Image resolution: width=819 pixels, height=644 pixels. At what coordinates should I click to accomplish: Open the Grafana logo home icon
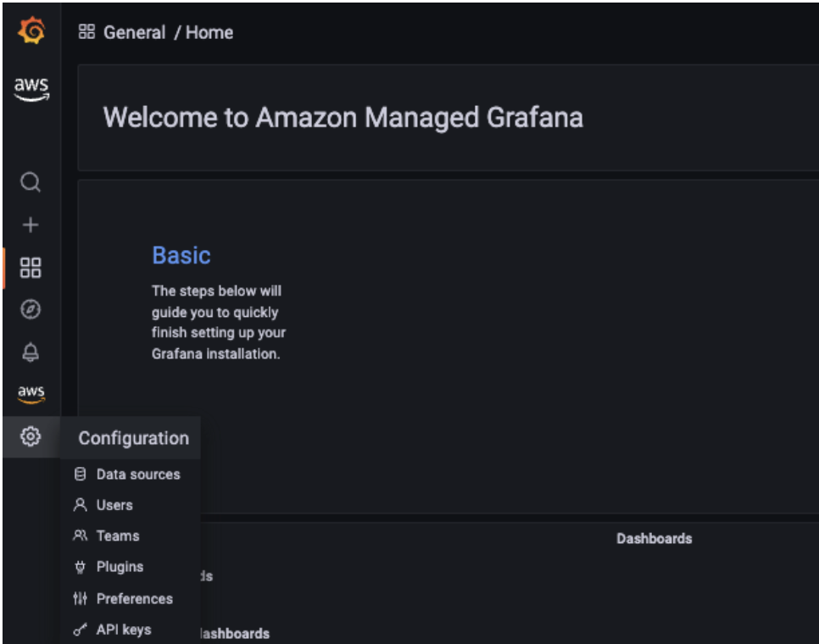pos(31,31)
